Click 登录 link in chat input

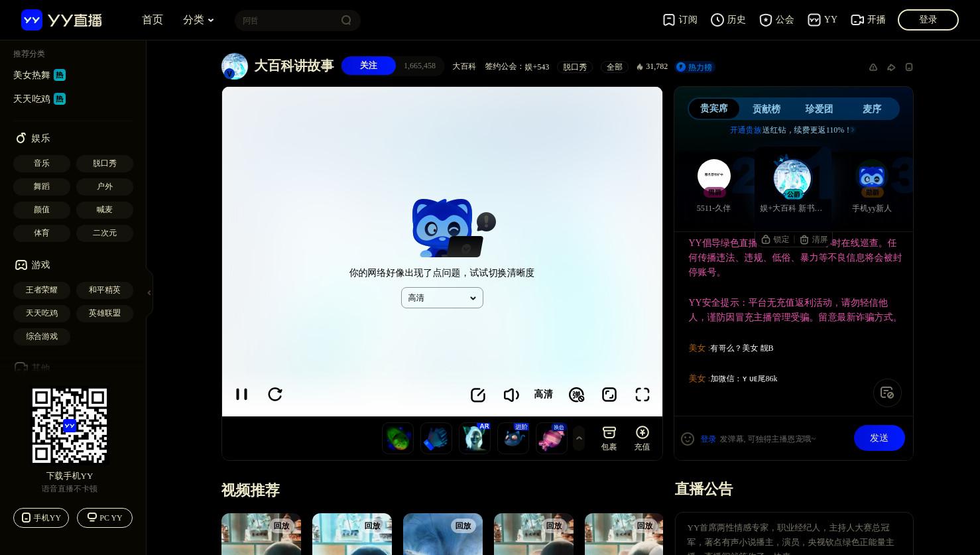click(x=708, y=439)
